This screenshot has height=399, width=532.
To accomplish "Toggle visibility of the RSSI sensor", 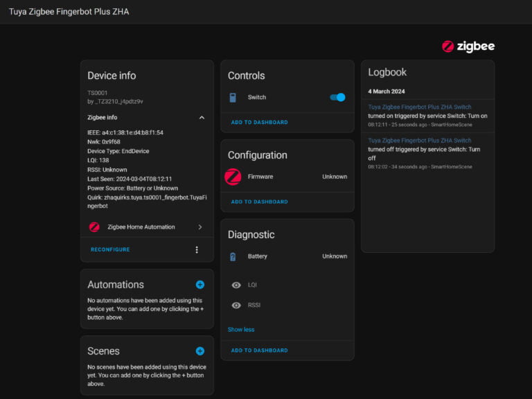I will pos(236,305).
